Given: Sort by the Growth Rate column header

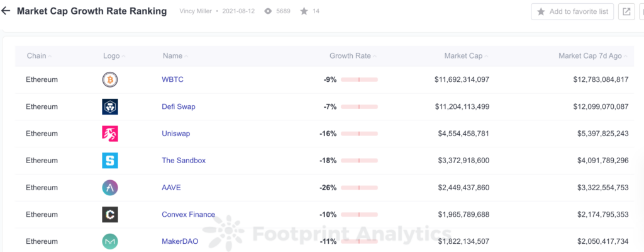Looking at the screenshot, I should pyautogui.click(x=350, y=56).
